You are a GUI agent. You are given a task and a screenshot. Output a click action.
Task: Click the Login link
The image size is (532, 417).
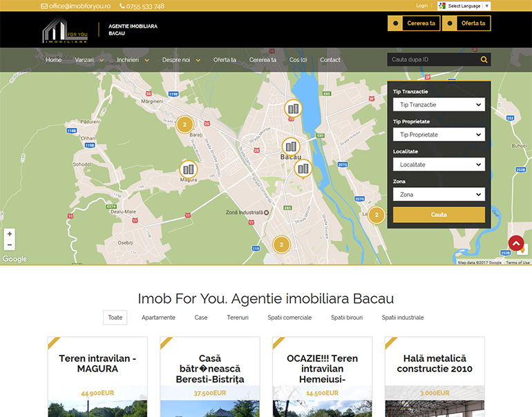[x=421, y=6]
